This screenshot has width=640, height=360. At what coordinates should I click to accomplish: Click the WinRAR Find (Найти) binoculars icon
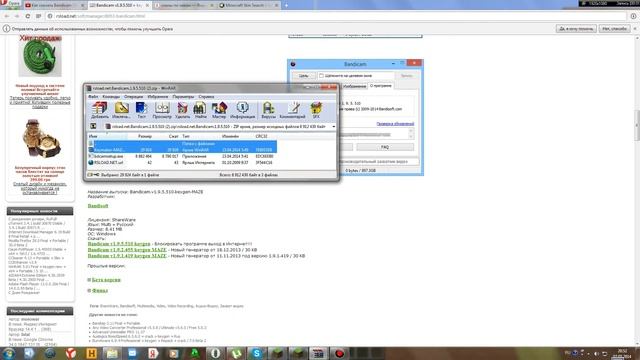[x=200, y=110]
